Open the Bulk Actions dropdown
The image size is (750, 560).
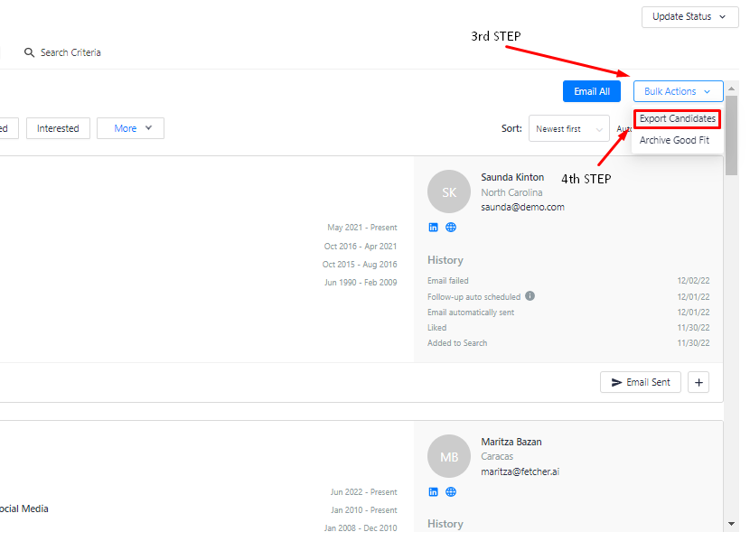[678, 91]
